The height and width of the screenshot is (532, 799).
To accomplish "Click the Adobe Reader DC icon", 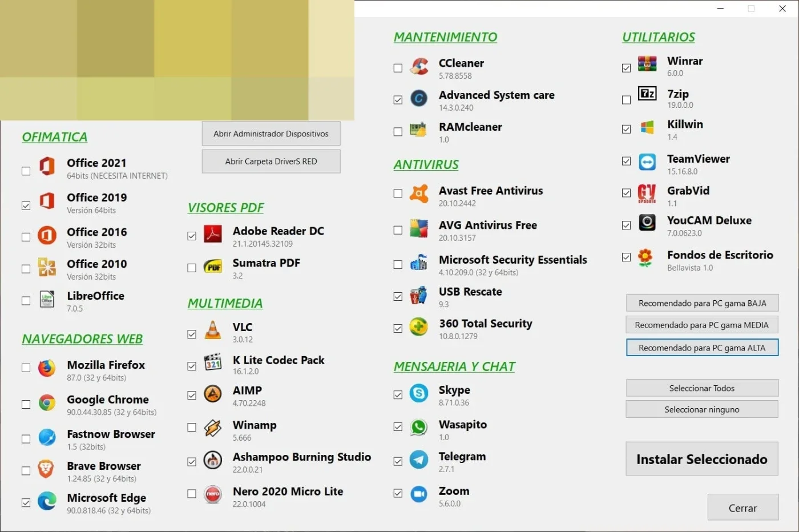I will coord(213,234).
